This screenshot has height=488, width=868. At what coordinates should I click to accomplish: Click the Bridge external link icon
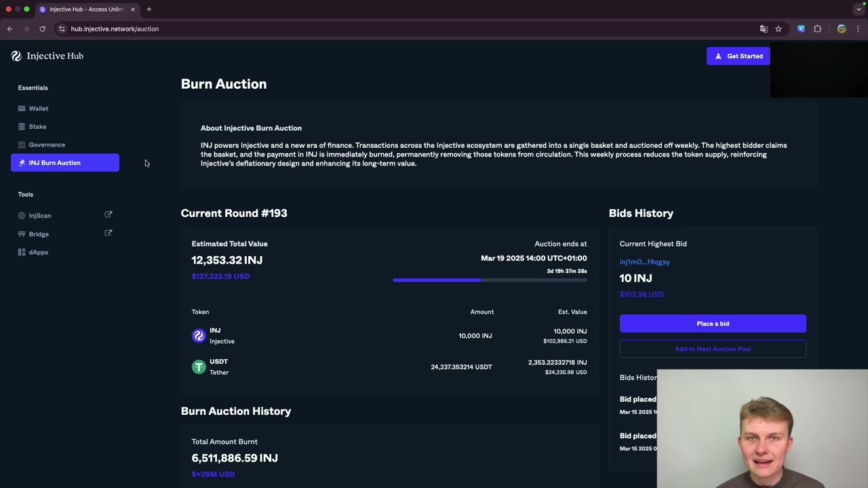[108, 233]
